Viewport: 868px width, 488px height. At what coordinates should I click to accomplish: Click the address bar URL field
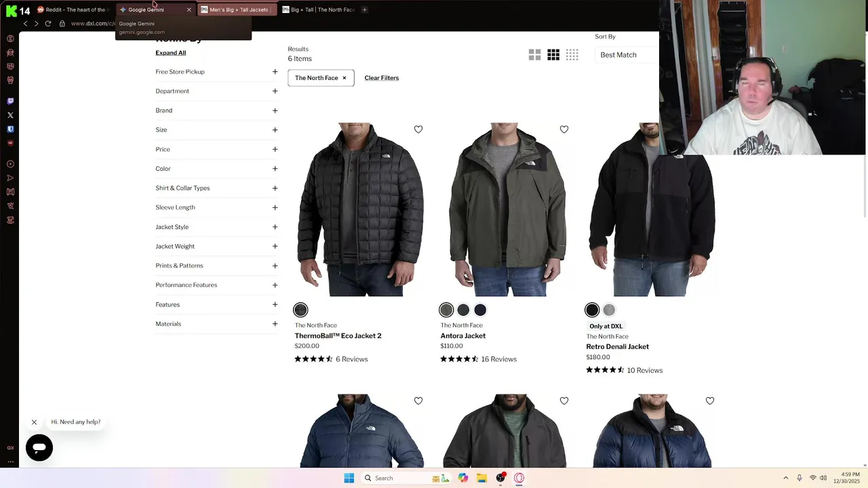[92, 24]
